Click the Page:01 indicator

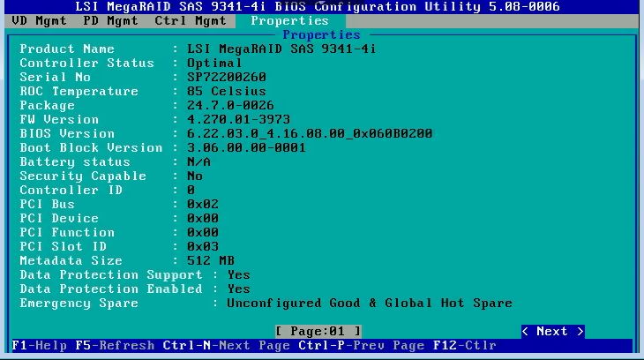click(318, 331)
